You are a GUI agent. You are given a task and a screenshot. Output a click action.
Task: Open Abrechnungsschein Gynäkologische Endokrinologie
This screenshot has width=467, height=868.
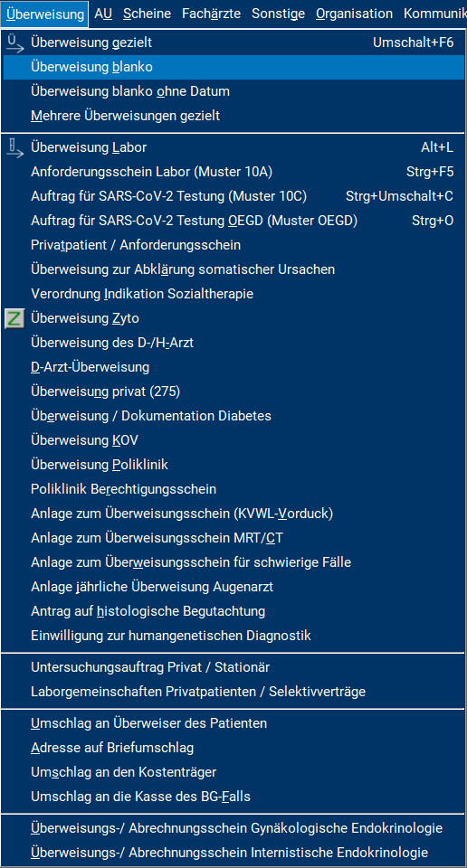coord(233,829)
